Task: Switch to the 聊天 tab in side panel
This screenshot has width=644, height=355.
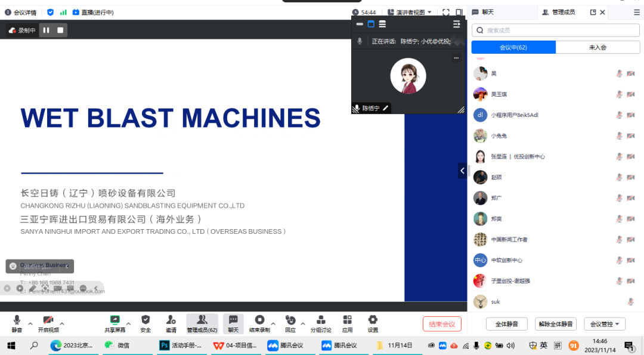Action: coord(483,13)
